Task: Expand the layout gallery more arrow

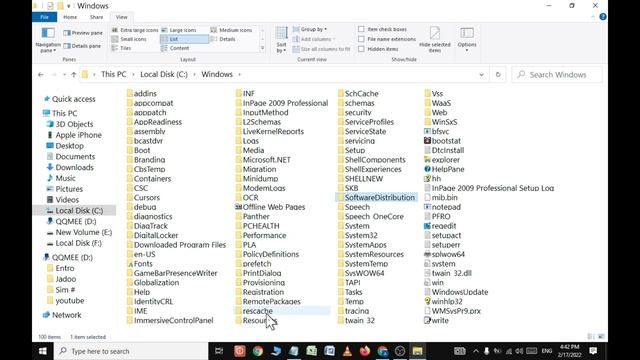Action: point(262,48)
